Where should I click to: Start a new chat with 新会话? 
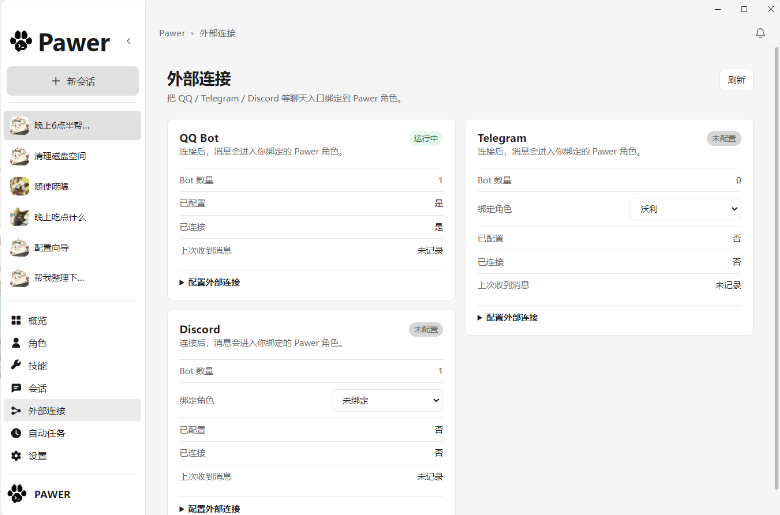(73, 81)
